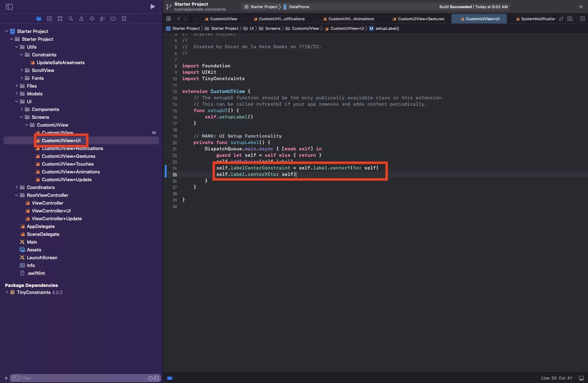
Task: Open the Issue navigator warning icon
Action: [82, 19]
